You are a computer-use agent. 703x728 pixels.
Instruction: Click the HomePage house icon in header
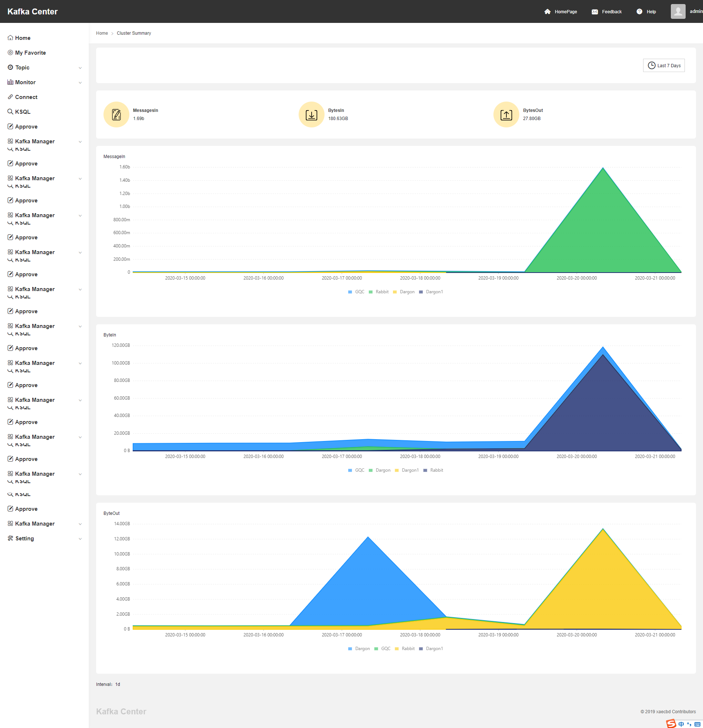547,11
